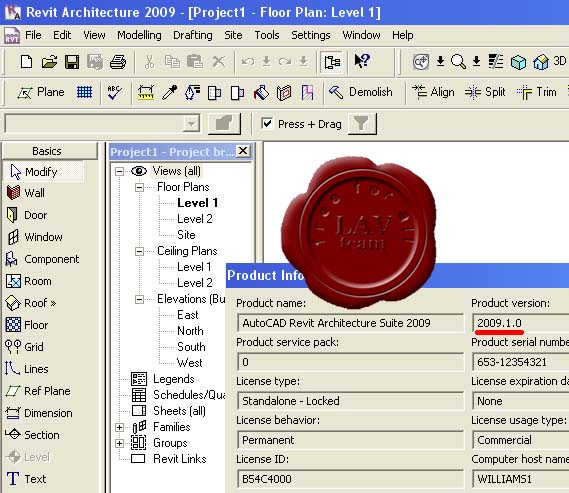Open the Help menu
569x493 pixels.
402,35
